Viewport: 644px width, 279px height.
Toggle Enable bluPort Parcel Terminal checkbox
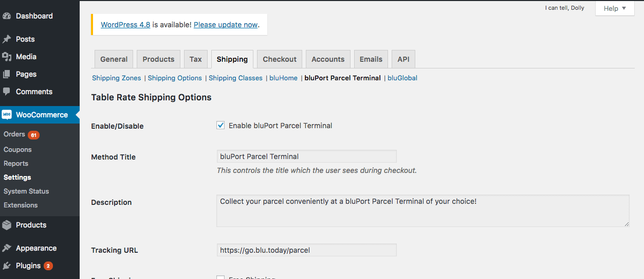[x=220, y=125]
